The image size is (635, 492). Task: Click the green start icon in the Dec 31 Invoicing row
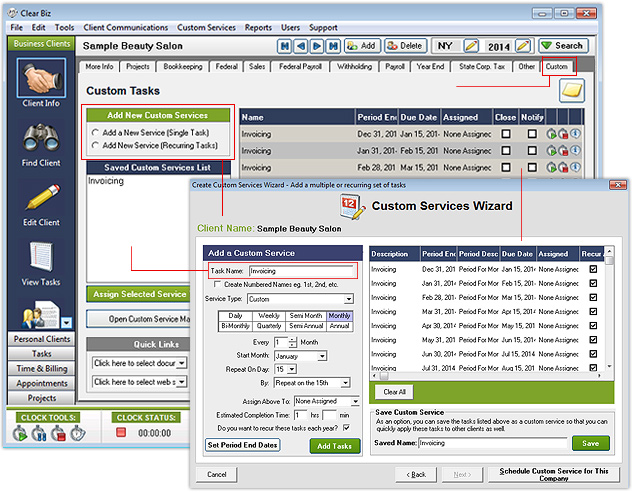click(551, 134)
